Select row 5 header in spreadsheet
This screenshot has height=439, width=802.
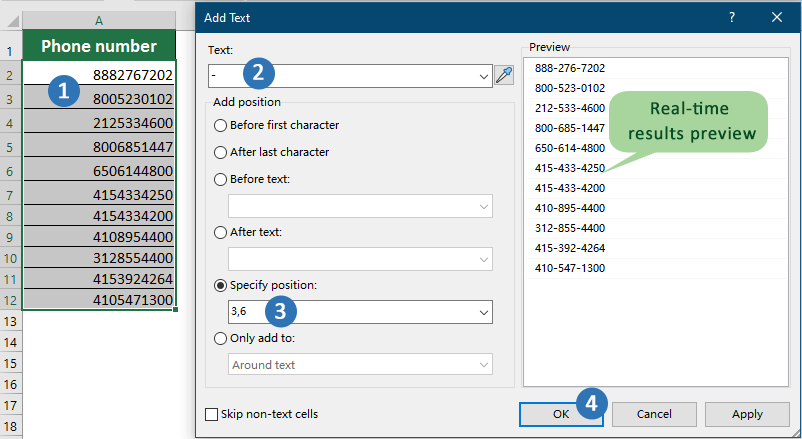coord(9,147)
